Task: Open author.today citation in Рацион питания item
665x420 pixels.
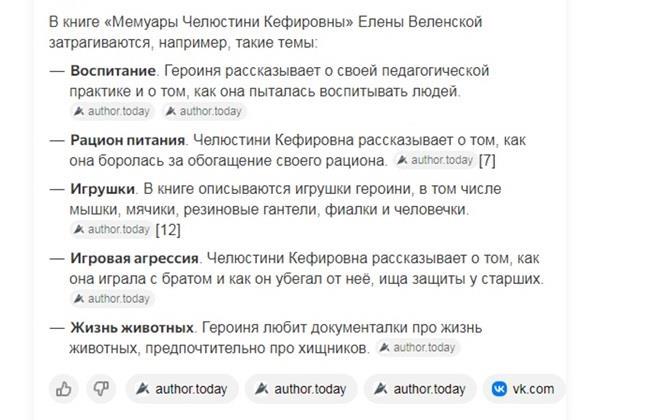Action: (x=434, y=160)
